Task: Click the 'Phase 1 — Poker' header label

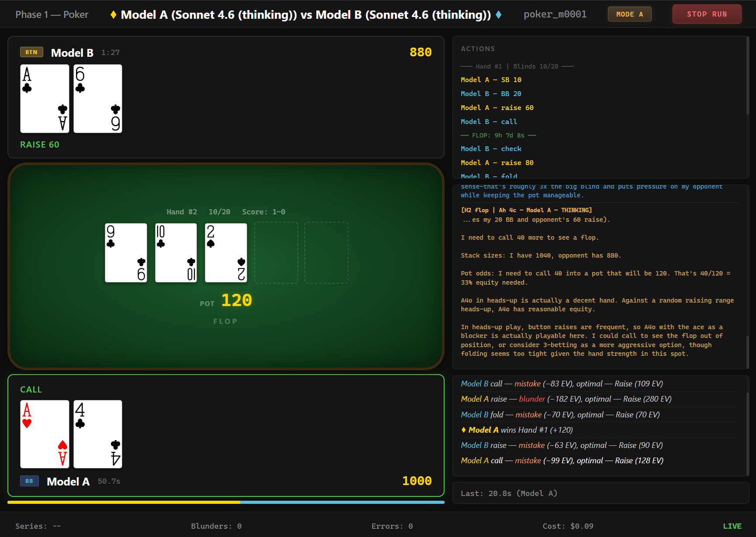Action: click(x=52, y=14)
